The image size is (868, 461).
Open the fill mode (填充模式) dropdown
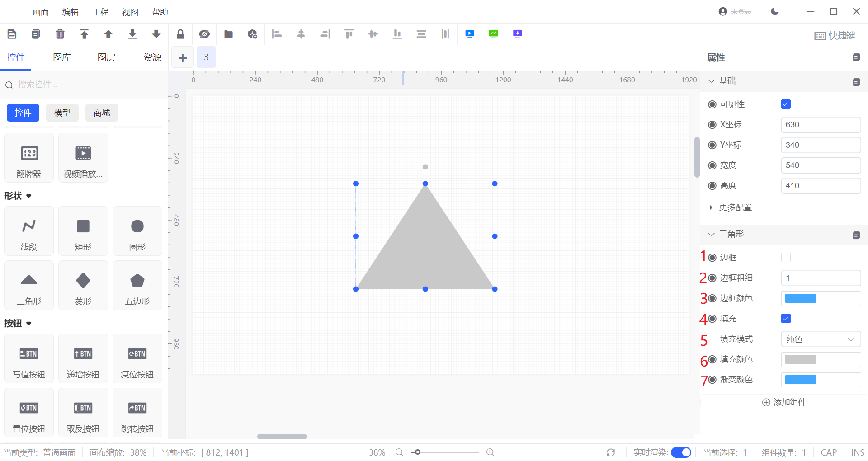[x=821, y=339]
